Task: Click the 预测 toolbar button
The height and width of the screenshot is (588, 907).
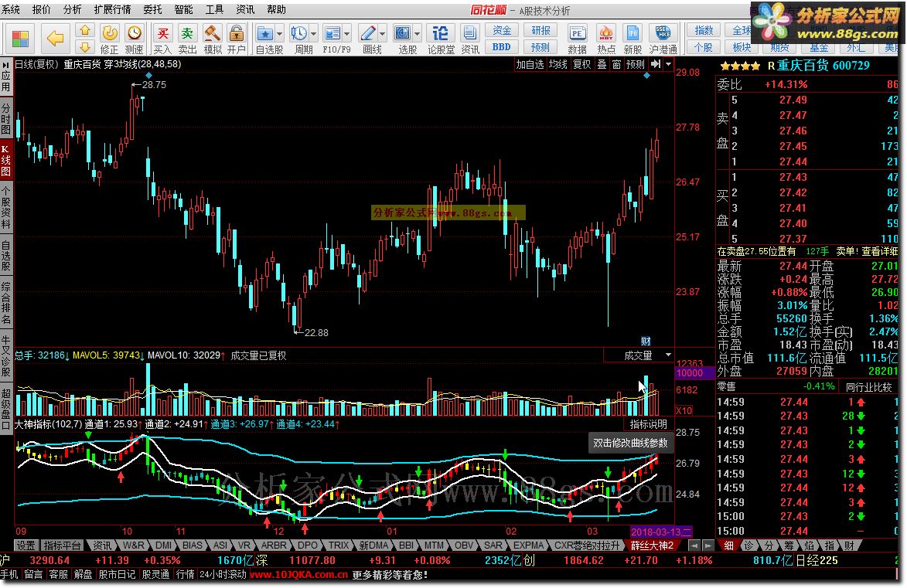Action: [540, 47]
